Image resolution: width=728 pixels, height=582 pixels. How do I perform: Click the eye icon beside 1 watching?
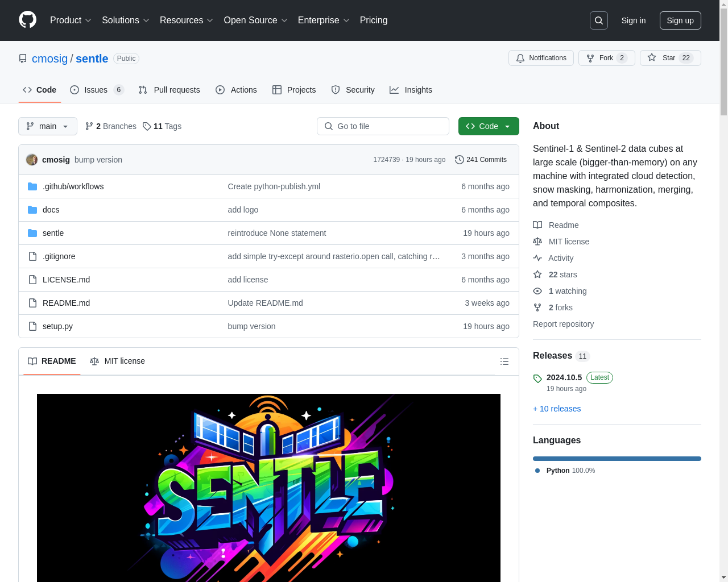[x=537, y=291]
